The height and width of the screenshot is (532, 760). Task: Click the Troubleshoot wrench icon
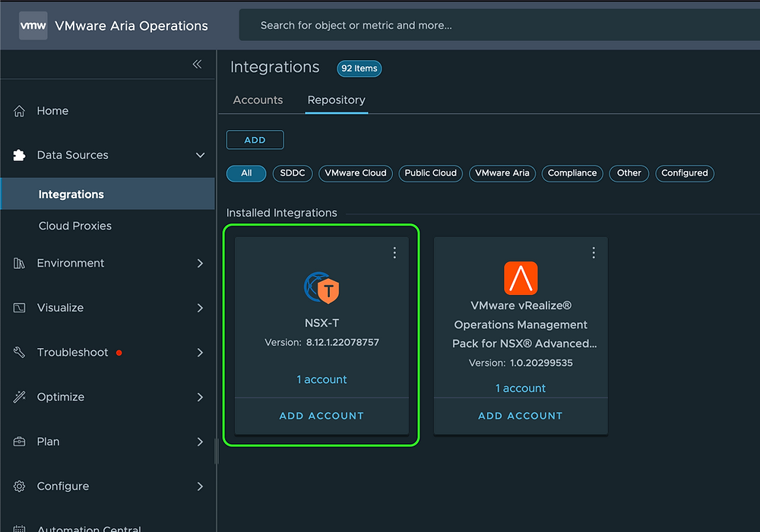(20, 352)
